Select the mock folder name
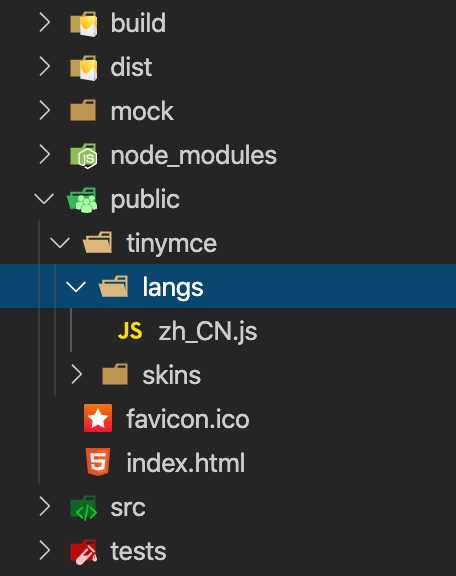Screen dimensions: 456x576 142,111
